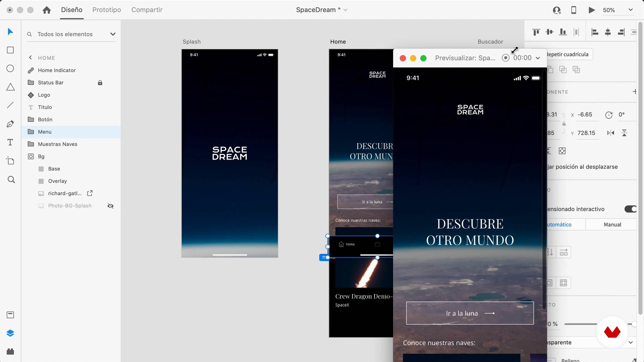Open blend mode dropdown arrow
644x362 pixels.
pyautogui.click(x=631, y=343)
